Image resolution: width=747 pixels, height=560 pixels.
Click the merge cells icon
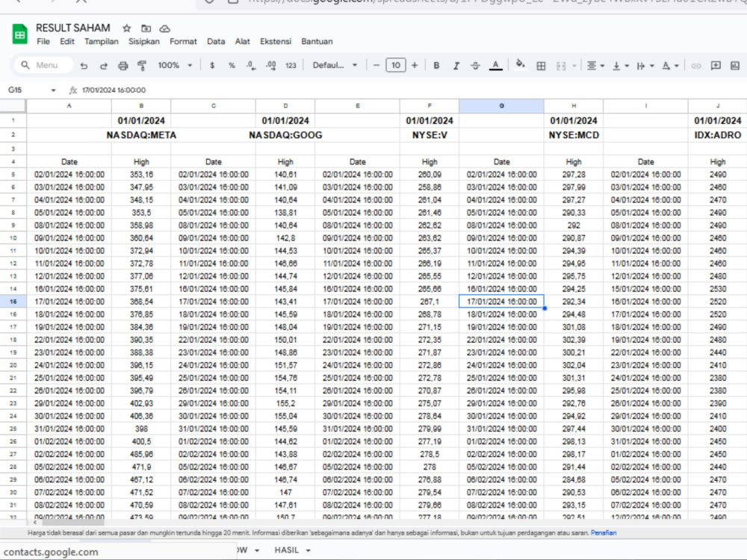click(561, 66)
